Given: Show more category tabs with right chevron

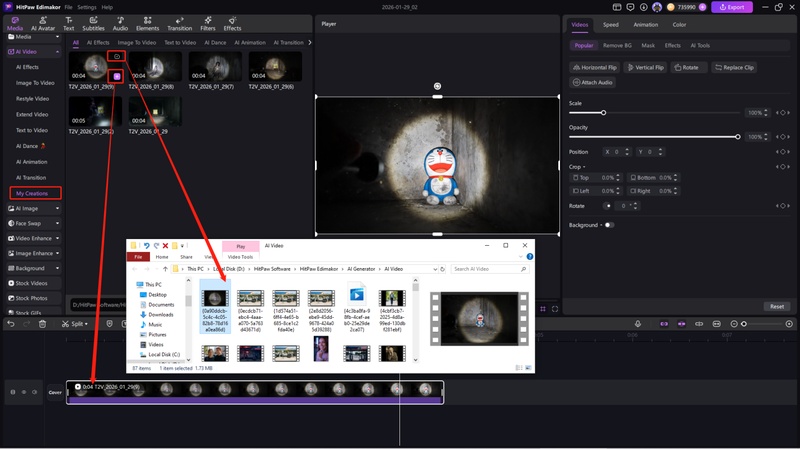Looking at the screenshot, I should tap(310, 42).
